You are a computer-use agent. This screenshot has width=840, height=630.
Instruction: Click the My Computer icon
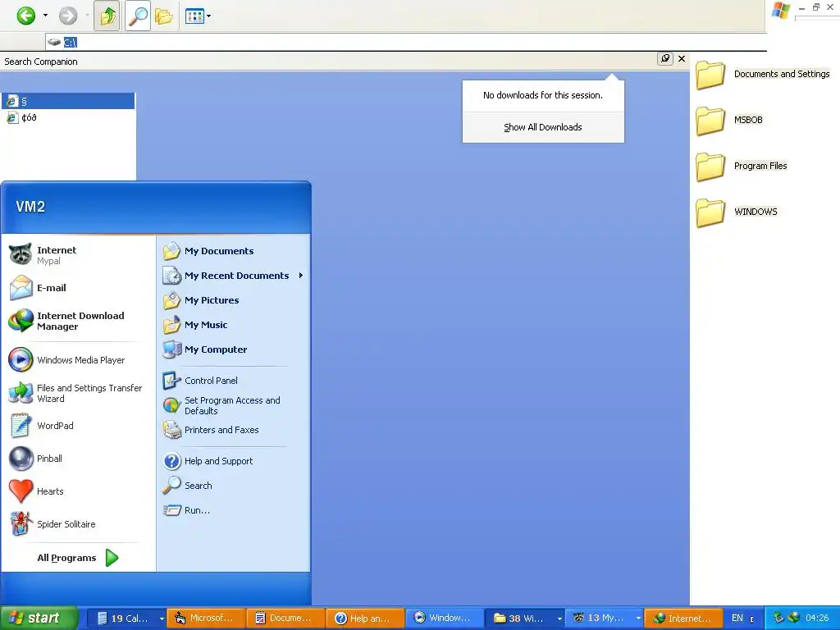172,349
